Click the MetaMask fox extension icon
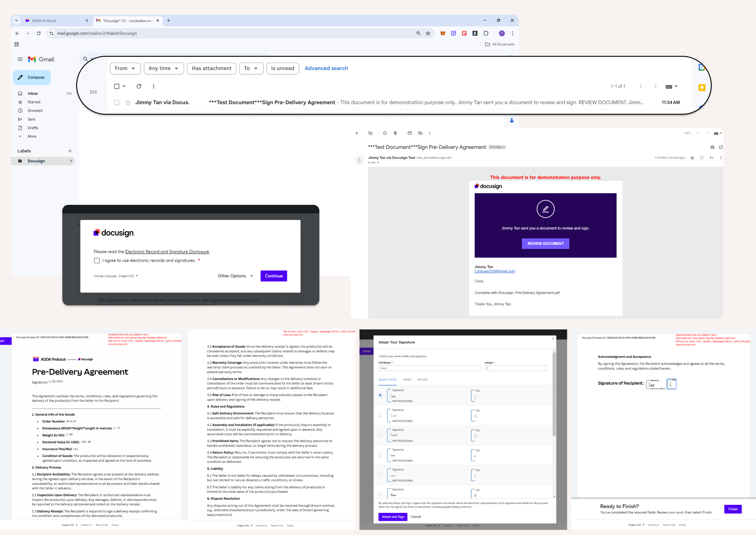 click(x=443, y=33)
